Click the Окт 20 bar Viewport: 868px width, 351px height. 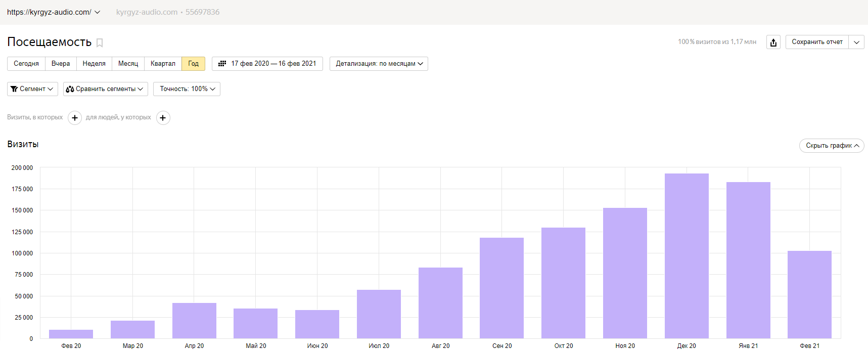563,283
